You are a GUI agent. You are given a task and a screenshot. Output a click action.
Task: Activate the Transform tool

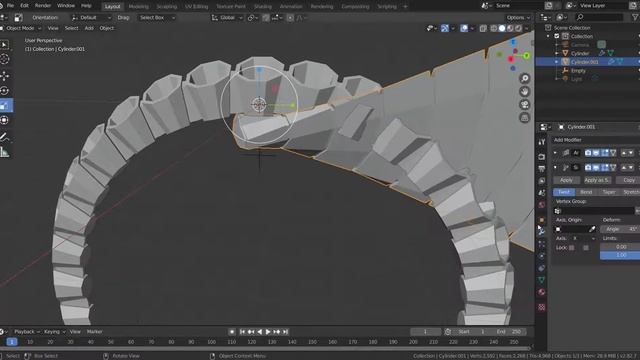tap(4, 120)
